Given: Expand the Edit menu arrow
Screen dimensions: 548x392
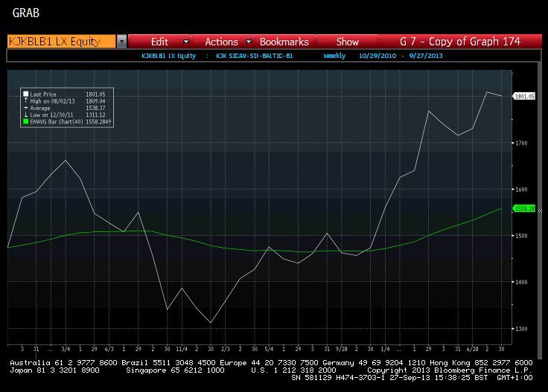Looking at the screenshot, I should [x=185, y=42].
